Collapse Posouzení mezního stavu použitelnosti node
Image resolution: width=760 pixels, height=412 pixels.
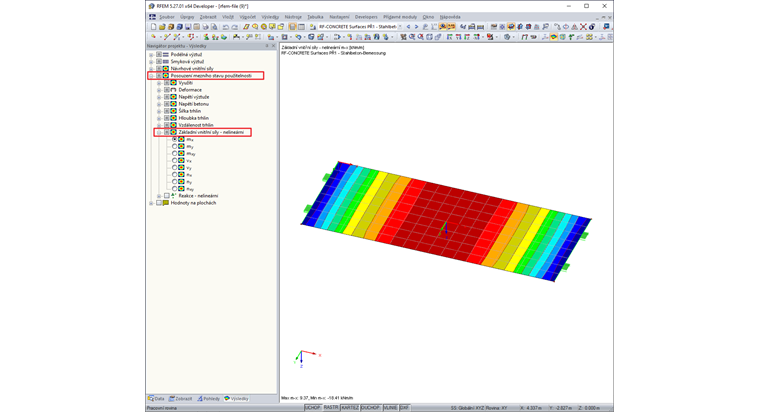point(151,76)
